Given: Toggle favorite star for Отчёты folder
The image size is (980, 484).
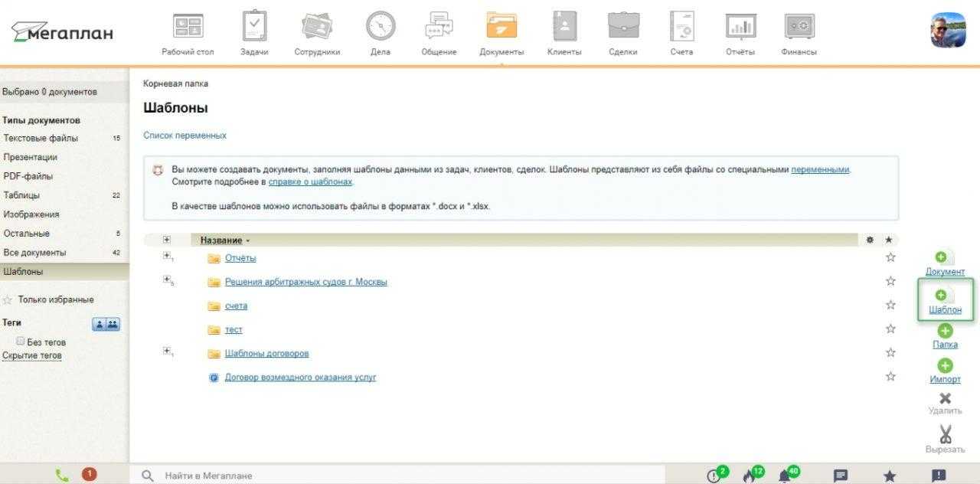Looking at the screenshot, I should (890, 258).
